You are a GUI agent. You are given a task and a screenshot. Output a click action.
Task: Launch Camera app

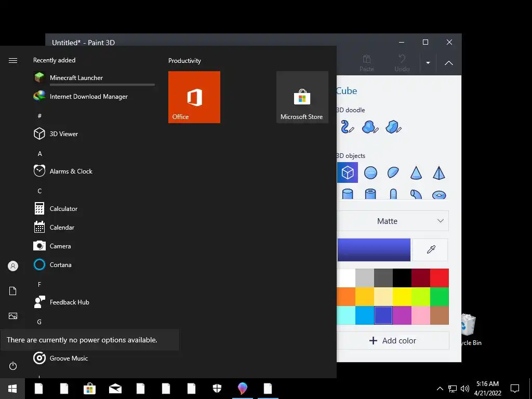point(94,246)
